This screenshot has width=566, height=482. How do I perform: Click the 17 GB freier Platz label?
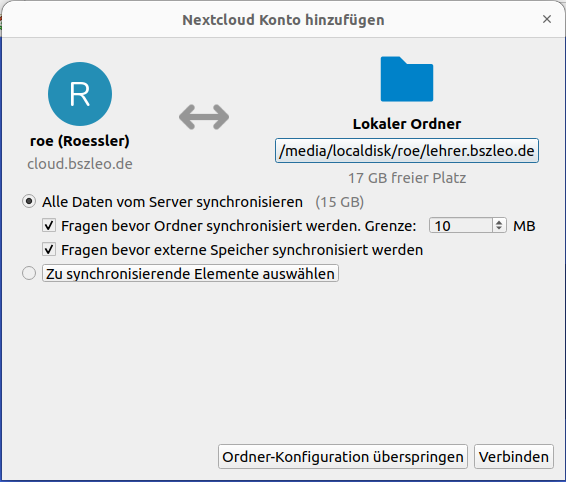click(407, 178)
